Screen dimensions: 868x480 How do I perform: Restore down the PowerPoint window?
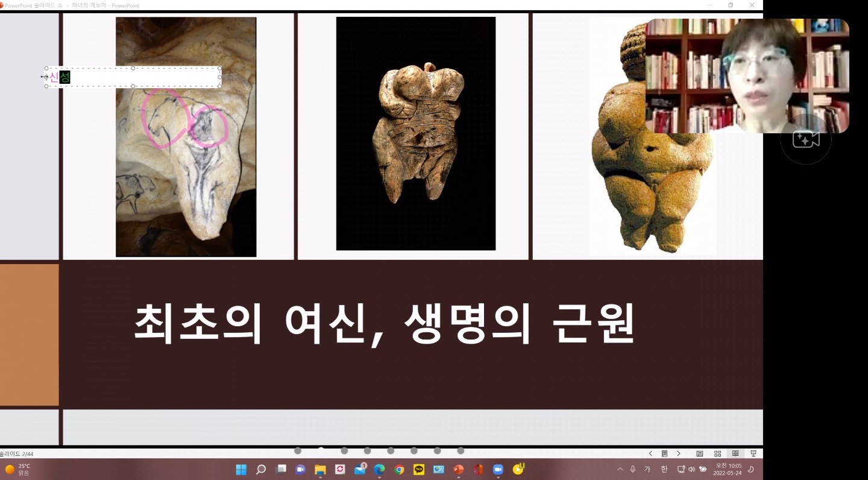[x=731, y=5]
